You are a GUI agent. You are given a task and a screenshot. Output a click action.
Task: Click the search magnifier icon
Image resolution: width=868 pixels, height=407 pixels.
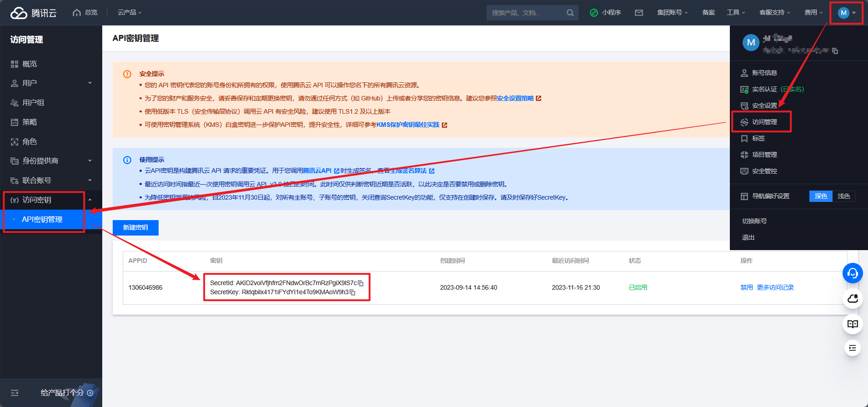570,13
